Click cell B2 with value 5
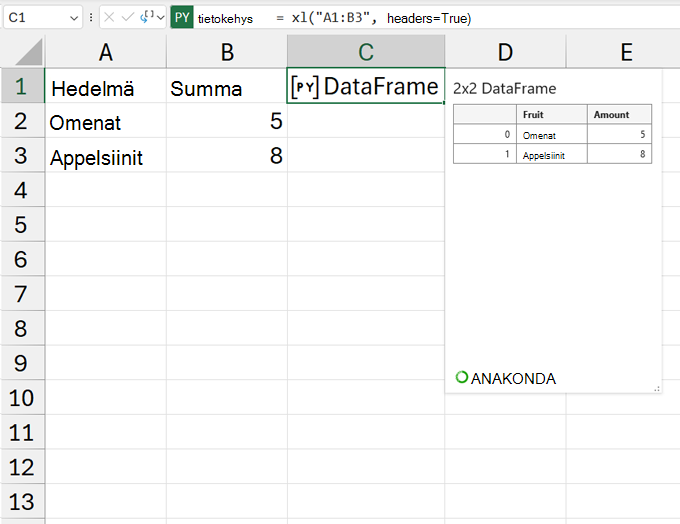 pyautogui.click(x=227, y=121)
